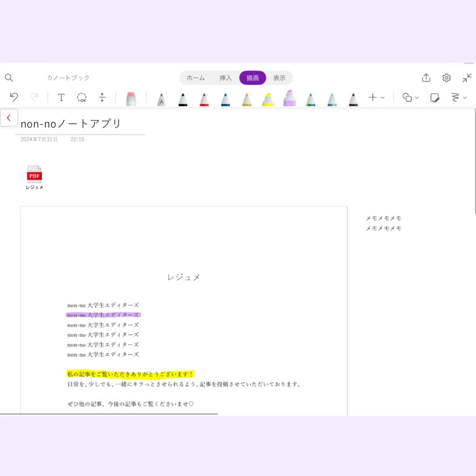Screen dimensions: 476x476
Task: Tap the share upload icon
Action: coord(426,78)
